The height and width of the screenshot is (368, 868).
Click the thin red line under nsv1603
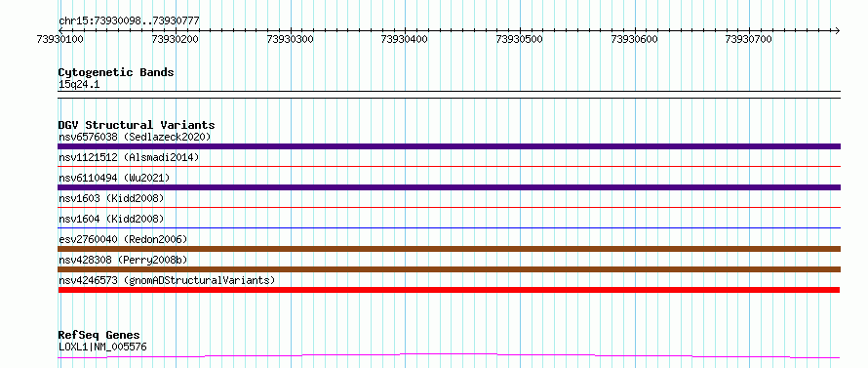(449, 207)
